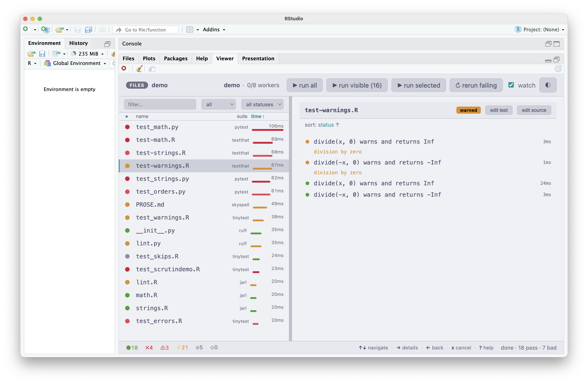Switch to the History tab
This screenshot has width=588, height=384.
click(78, 43)
